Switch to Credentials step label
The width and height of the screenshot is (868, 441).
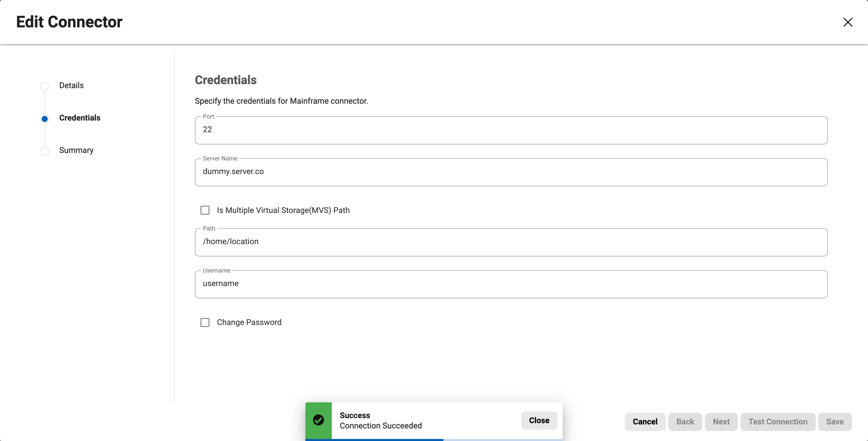(80, 118)
